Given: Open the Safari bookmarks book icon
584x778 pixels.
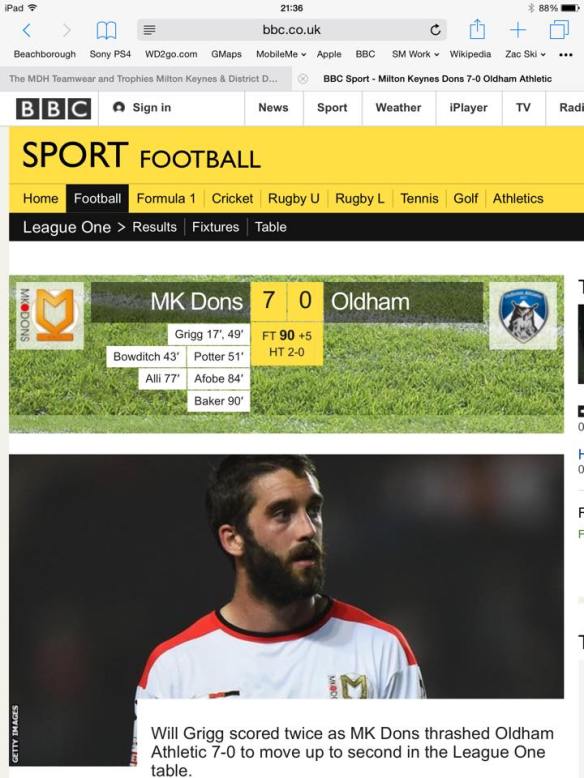Looking at the screenshot, I should click(x=106, y=30).
